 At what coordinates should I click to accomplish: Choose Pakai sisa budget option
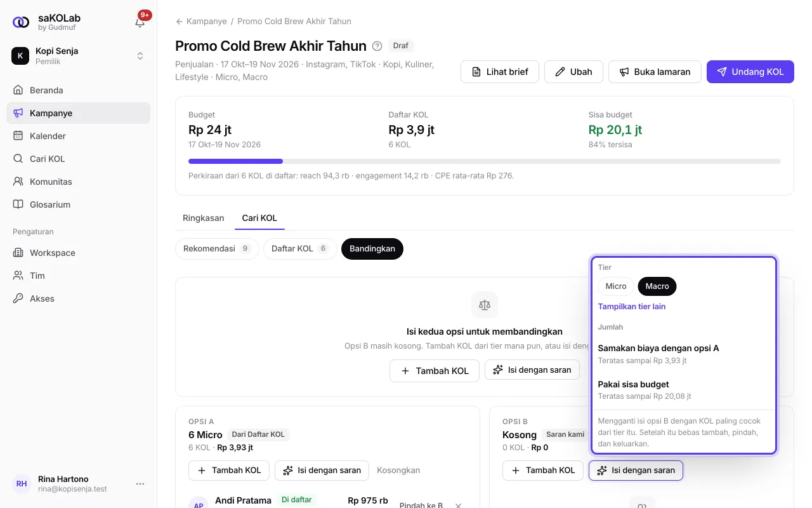pyautogui.click(x=683, y=390)
